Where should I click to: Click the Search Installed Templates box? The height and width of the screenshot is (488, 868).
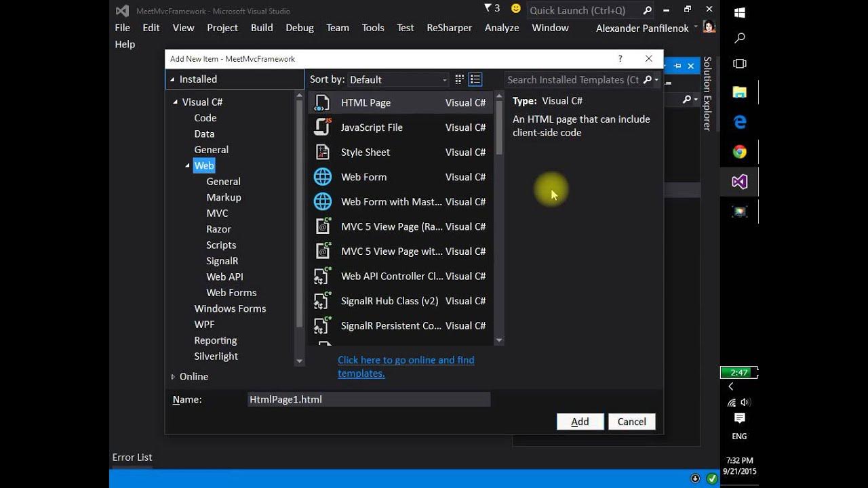point(573,80)
